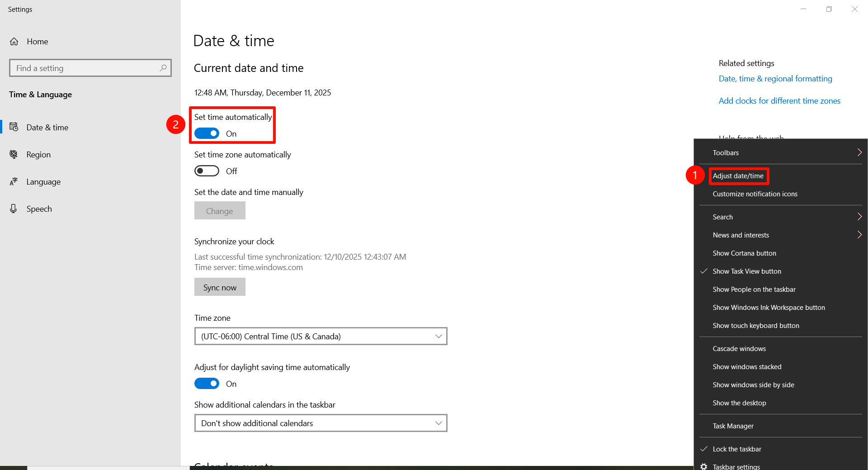
Task: Select the Speech microphone icon
Action: point(13,209)
